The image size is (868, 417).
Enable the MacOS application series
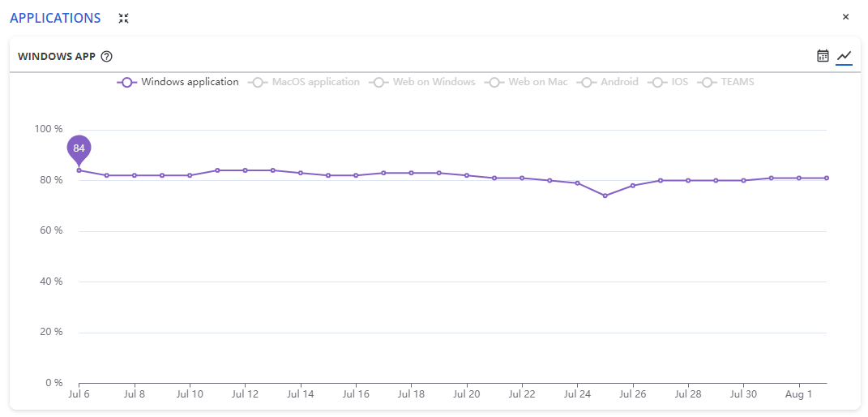[x=303, y=82]
